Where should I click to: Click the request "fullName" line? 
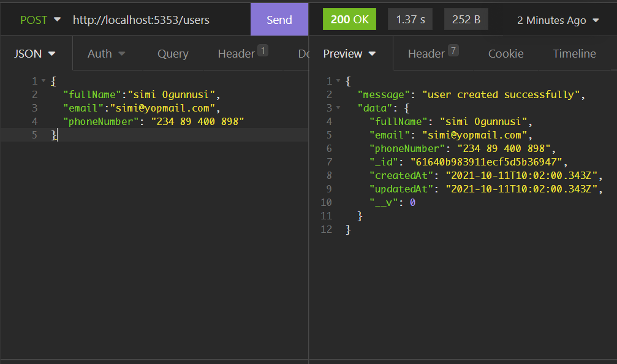click(x=142, y=94)
